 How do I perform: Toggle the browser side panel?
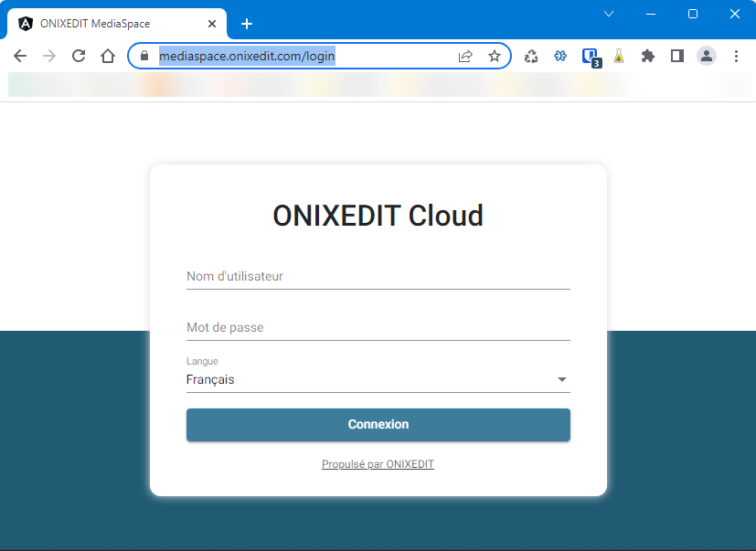click(677, 56)
